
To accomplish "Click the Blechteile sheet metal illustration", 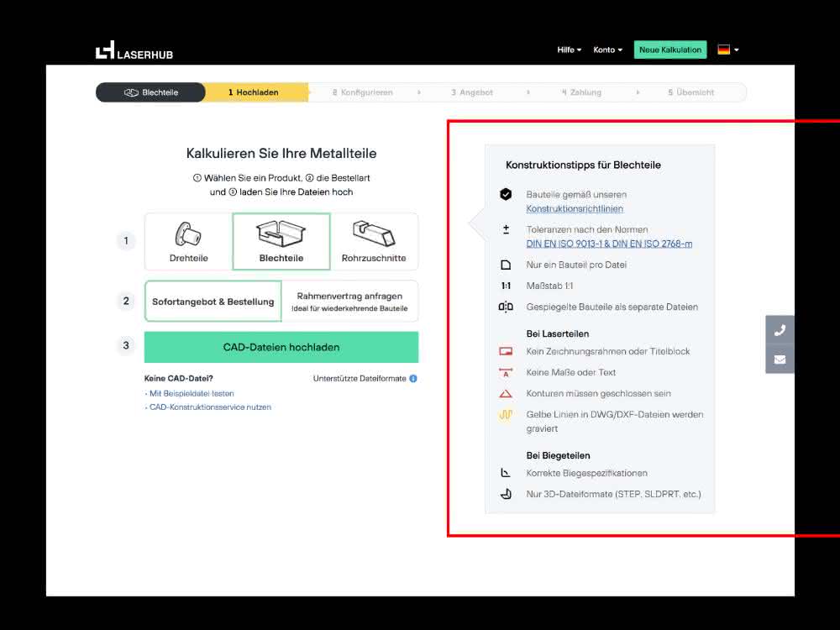I will pyautogui.click(x=281, y=234).
